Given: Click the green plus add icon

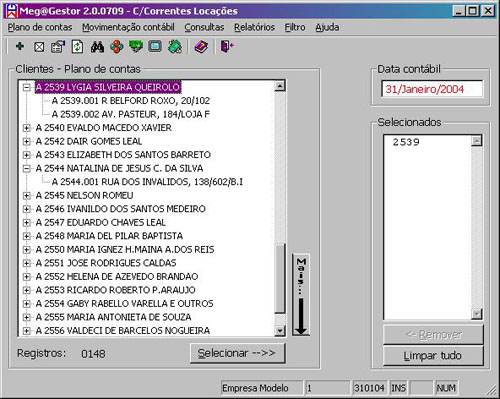Looking at the screenshot, I should pos(20,46).
